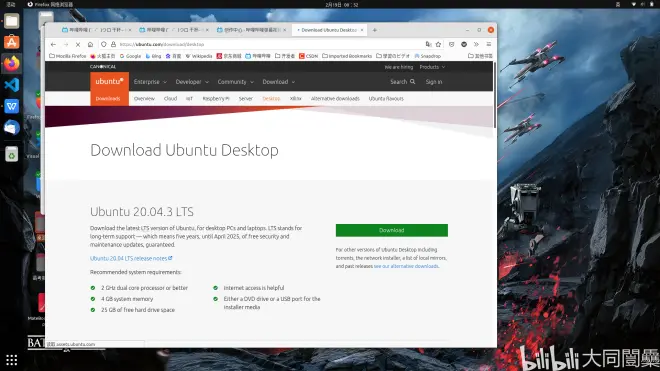The width and height of the screenshot is (660, 371).
Task: Open the Mozilla Firefox bookmarks folder
Action: pyautogui.click(x=67, y=56)
